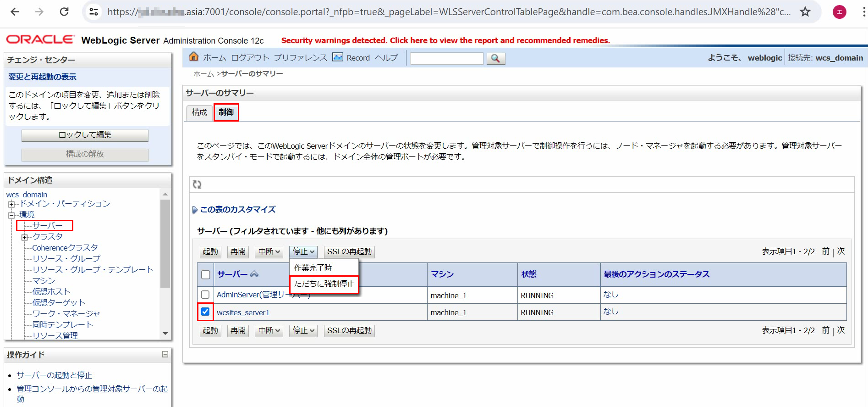Image resolution: width=868 pixels, height=407 pixels.
Task: Click the top 再開 button
Action: click(x=238, y=251)
